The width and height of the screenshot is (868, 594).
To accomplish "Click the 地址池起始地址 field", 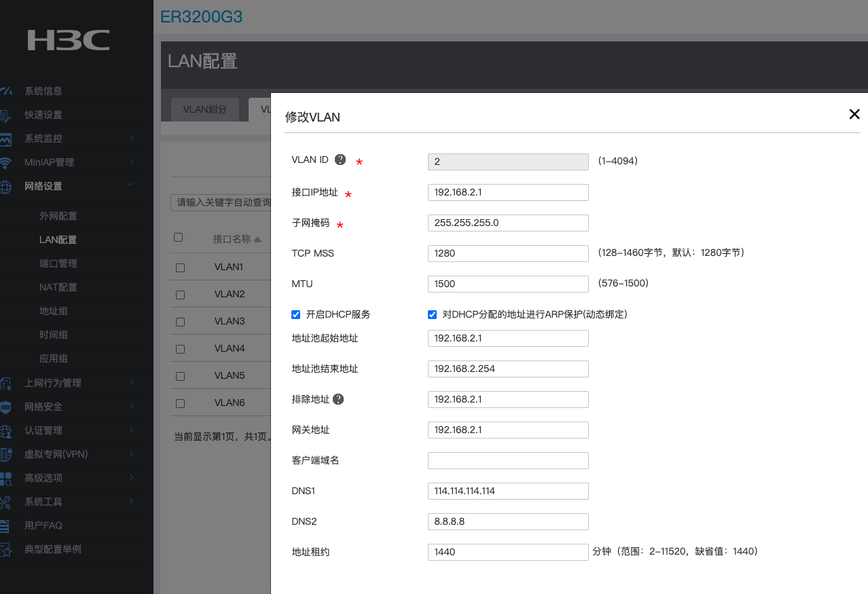I will 508,338.
